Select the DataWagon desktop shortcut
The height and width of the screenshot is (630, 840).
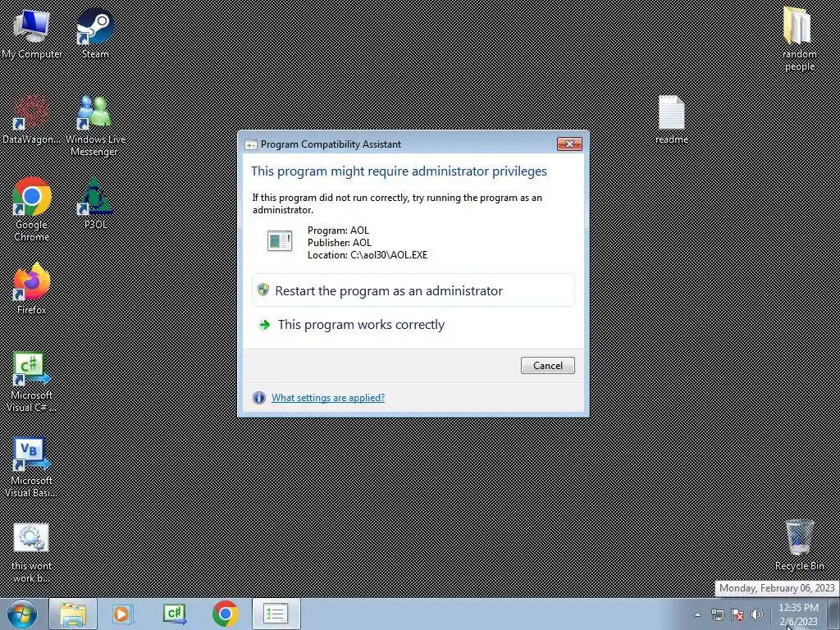31,120
